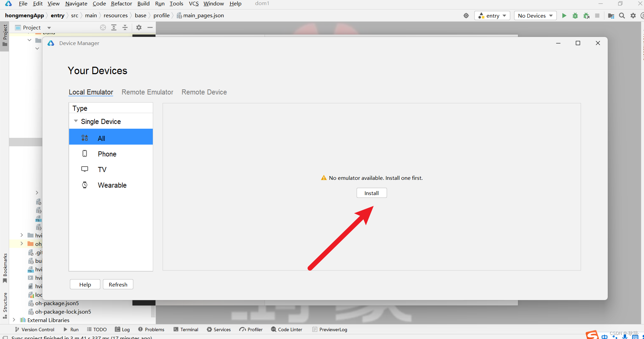
Task: Click the Stop icon in toolbar
Action: pos(597,16)
